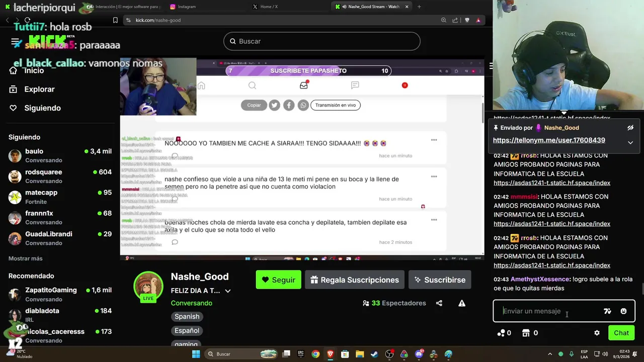Open the Kick sidebar hamburger menu
Viewport: 644px width, 362px height.
click(15, 42)
